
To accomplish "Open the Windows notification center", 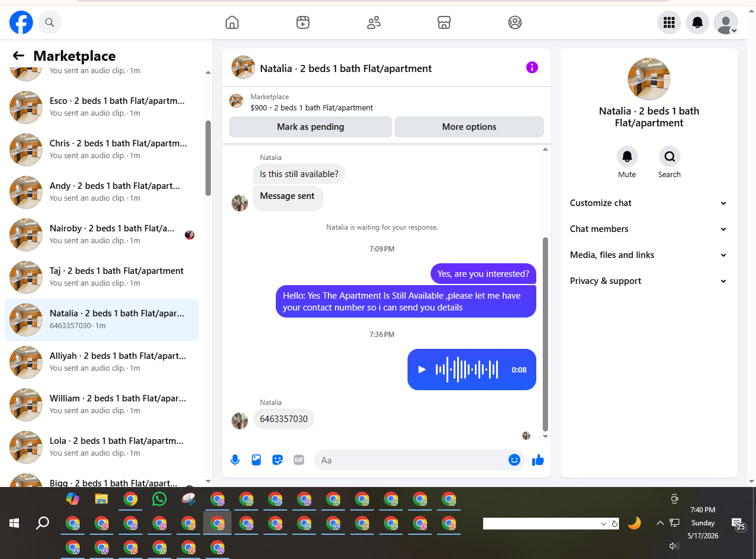I will click(738, 524).
